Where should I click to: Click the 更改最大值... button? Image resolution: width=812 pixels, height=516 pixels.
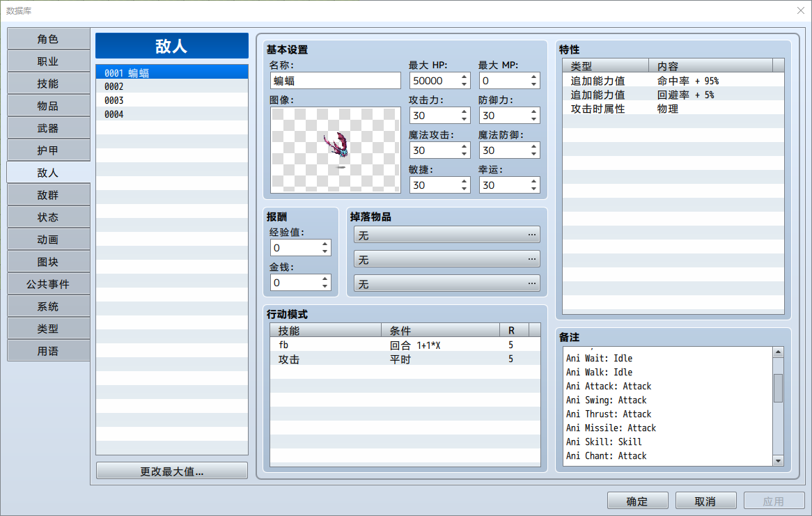[172, 471]
